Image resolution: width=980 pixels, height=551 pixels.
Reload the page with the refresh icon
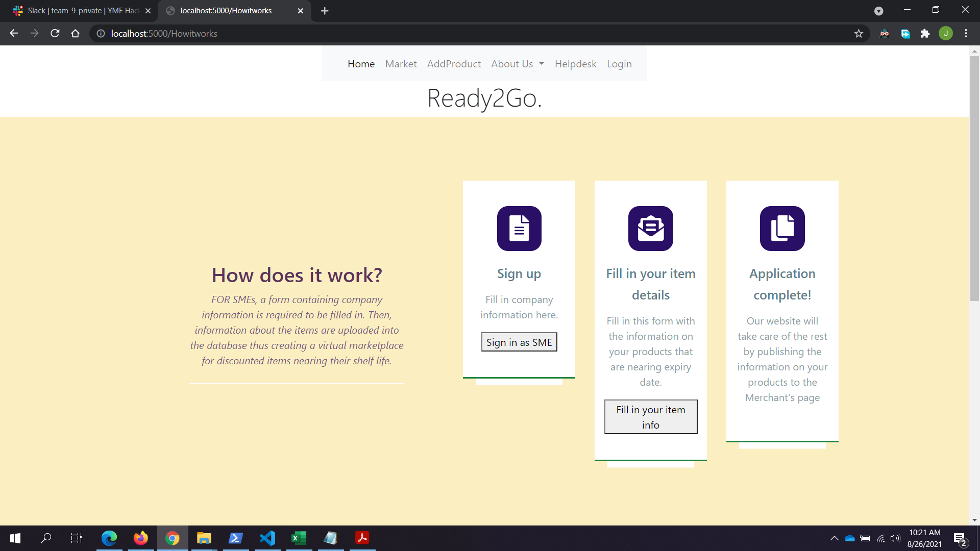click(x=55, y=34)
